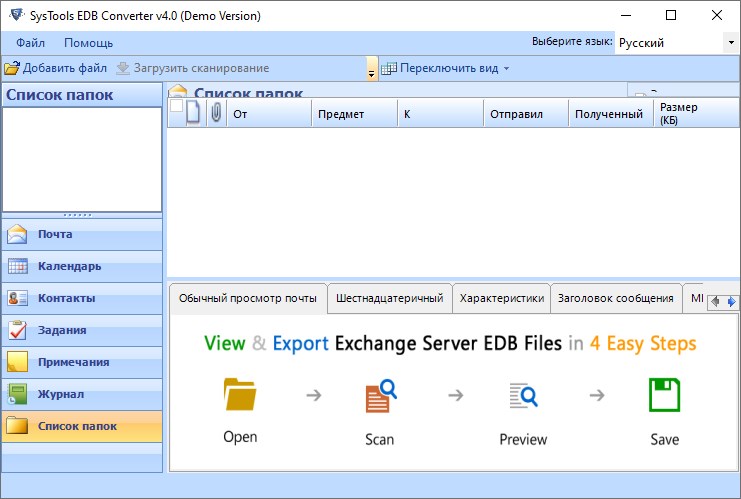The image size is (741, 499).
Task: Click the Добавить файл folder icon
Action: click(12, 68)
